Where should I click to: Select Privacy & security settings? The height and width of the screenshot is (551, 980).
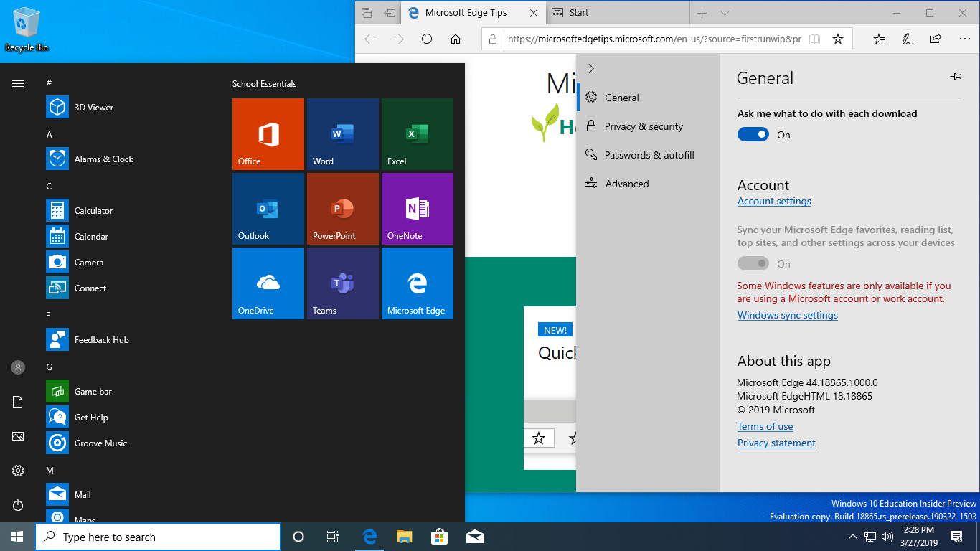click(x=647, y=126)
